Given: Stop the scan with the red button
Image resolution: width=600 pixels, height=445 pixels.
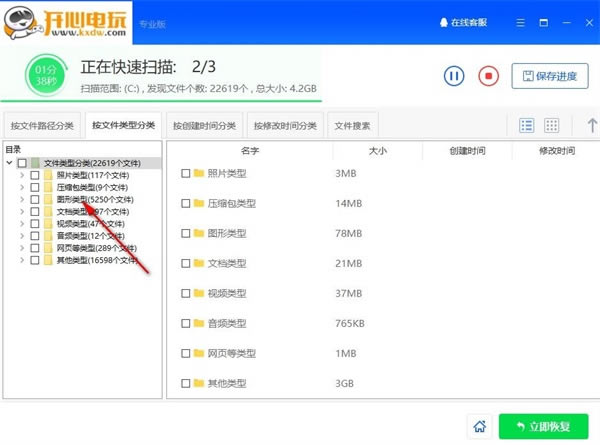Looking at the screenshot, I should tap(488, 76).
